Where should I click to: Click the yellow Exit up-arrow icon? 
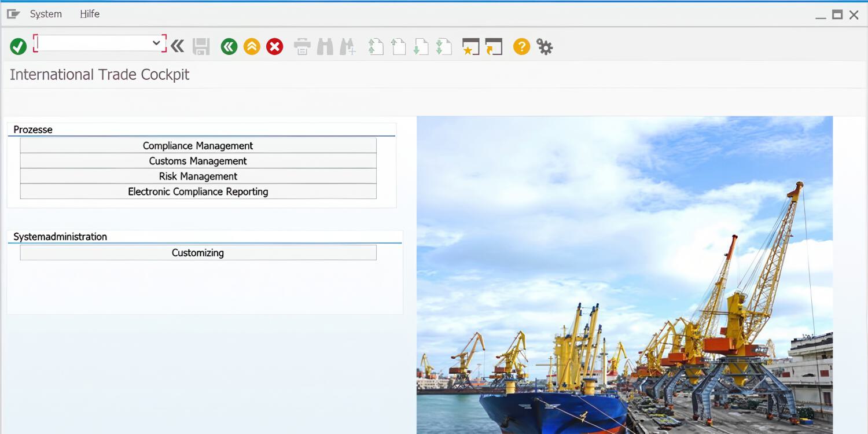click(252, 46)
